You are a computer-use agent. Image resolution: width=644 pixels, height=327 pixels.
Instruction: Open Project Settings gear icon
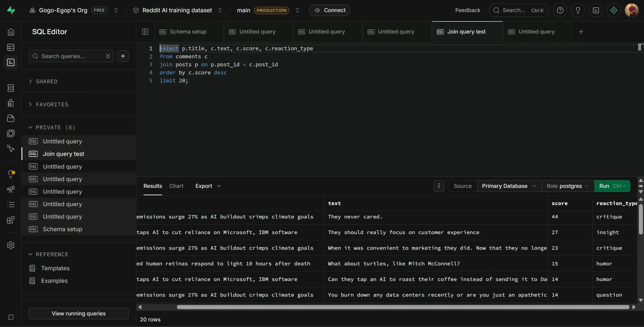point(11,245)
